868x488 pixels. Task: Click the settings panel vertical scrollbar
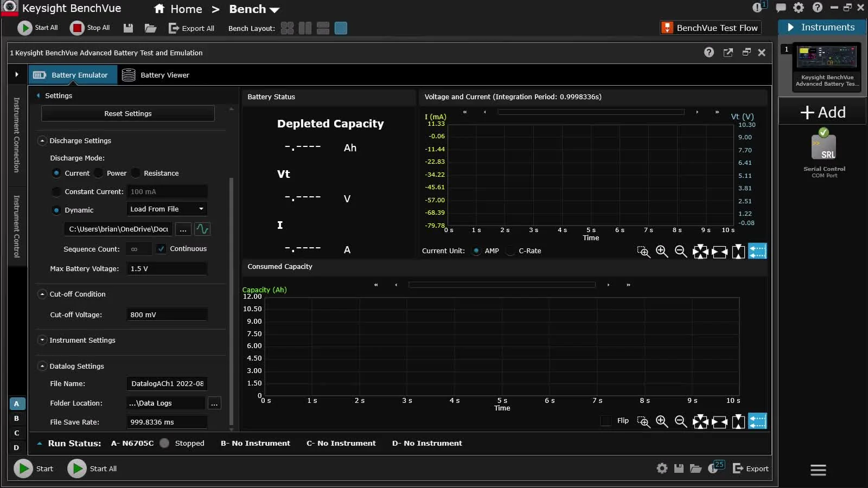coord(232,301)
